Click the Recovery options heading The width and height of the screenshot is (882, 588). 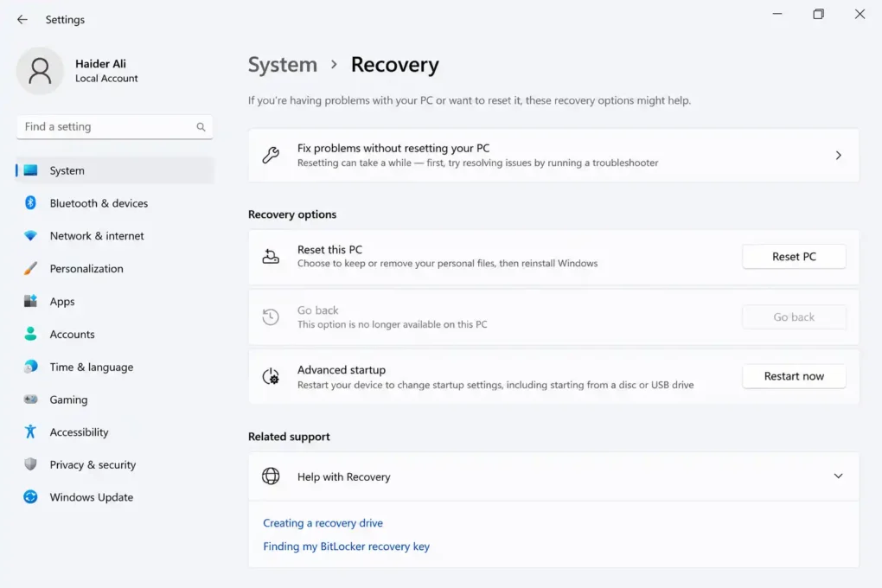pos(292,214)
